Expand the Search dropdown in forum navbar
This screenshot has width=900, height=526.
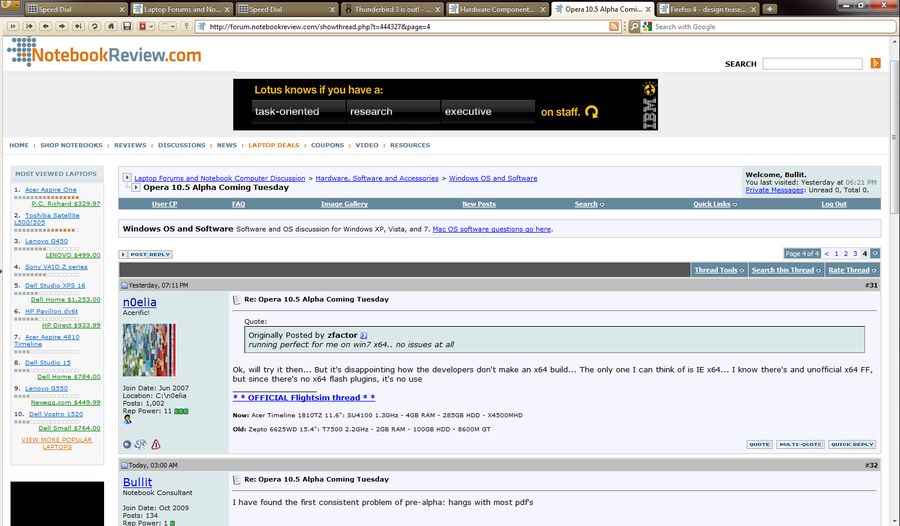(589, 204)
